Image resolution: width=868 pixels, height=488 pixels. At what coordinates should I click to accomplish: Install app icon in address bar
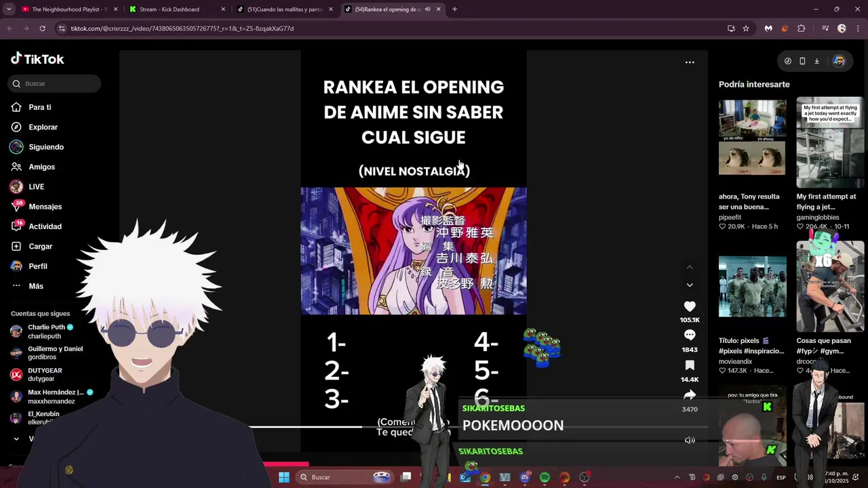pyautogui.click(x=731, y=28)
